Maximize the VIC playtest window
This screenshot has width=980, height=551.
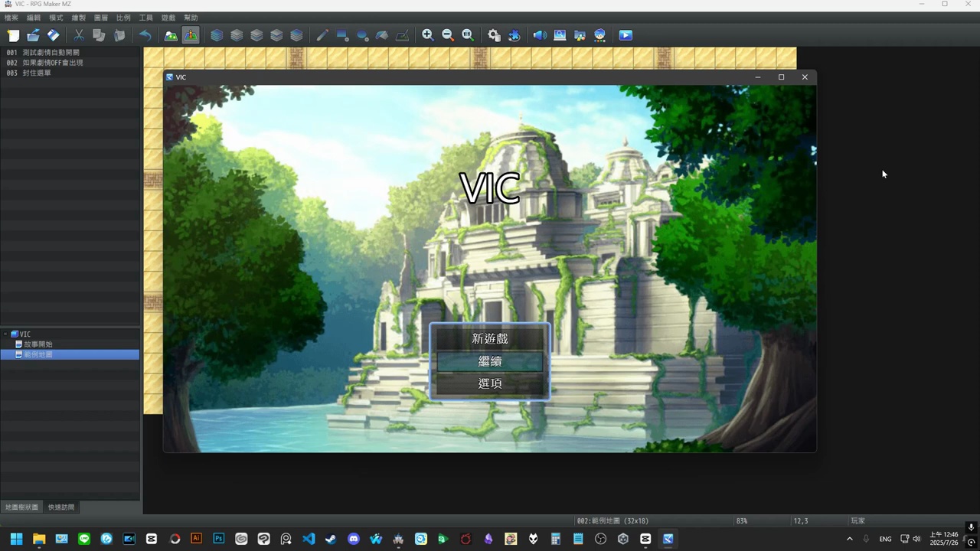pyautogui.click(x=781, y=77)
